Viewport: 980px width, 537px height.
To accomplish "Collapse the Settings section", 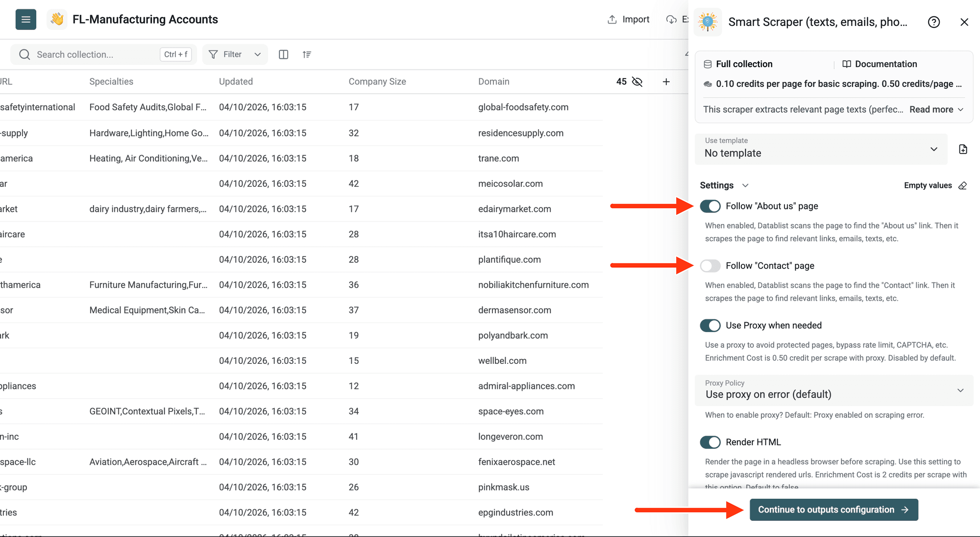I will (724, 185).
